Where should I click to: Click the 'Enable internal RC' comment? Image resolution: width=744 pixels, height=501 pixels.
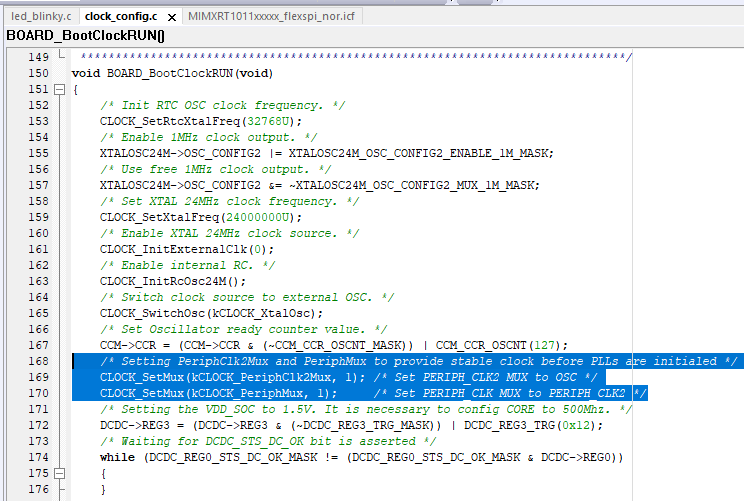[187, 265]
